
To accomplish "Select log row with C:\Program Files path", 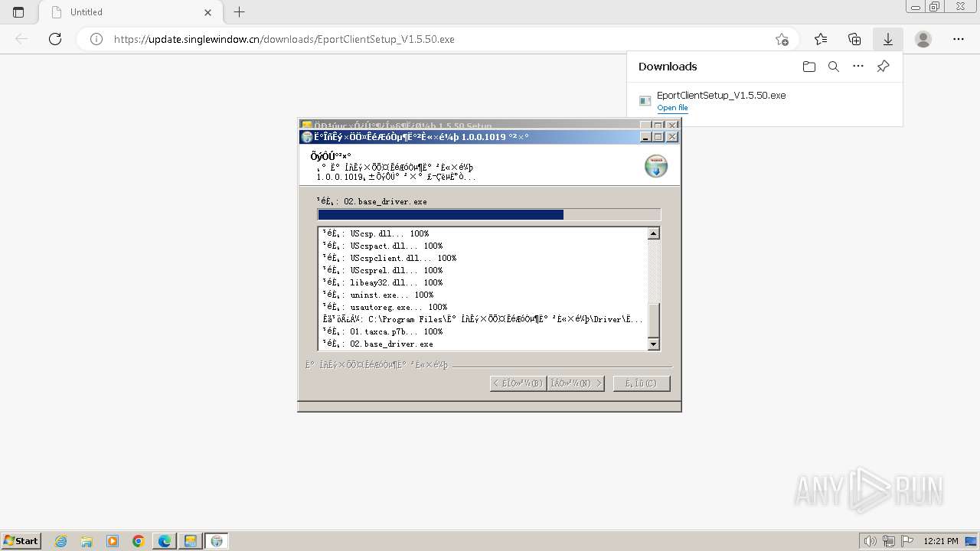I will pos(483,319).
